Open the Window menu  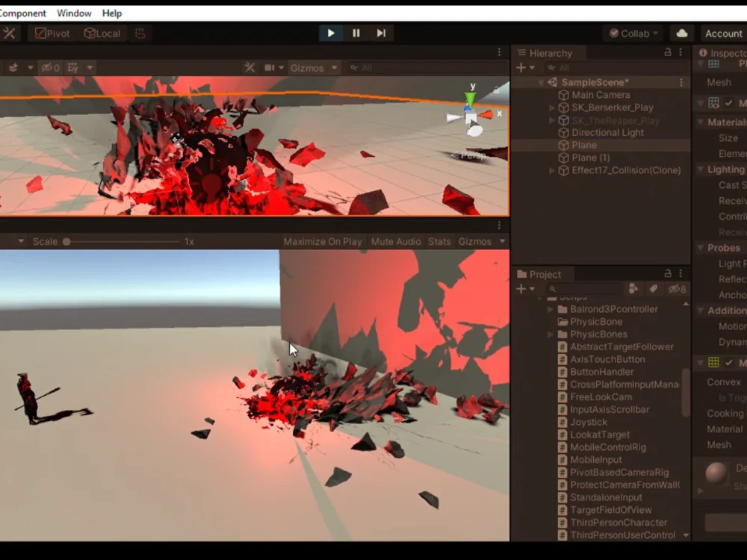[x=74, y=13]
